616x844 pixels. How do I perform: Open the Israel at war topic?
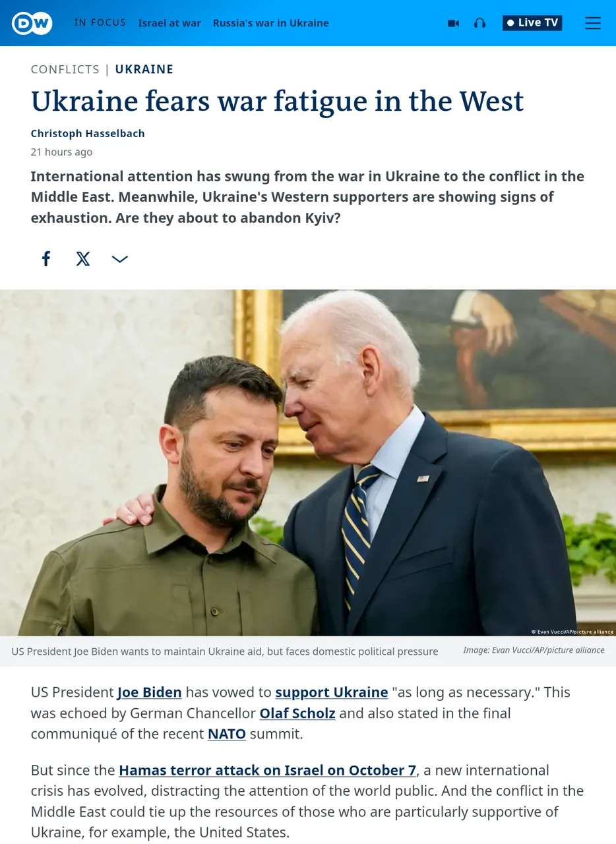coord(169,23)
